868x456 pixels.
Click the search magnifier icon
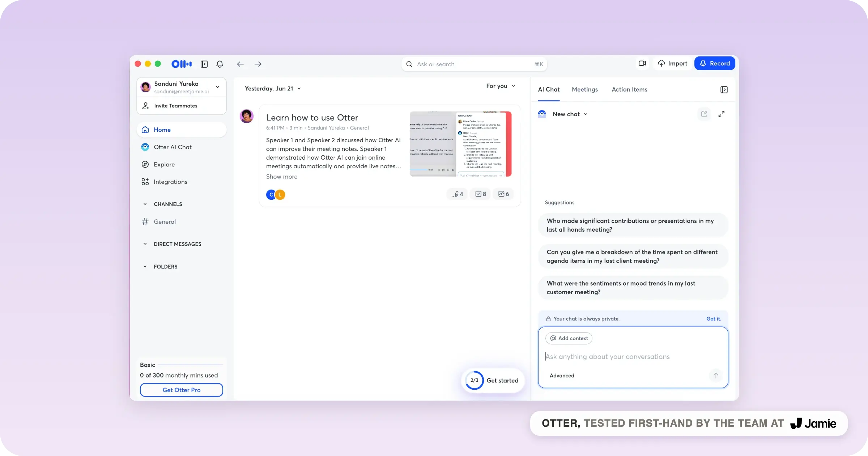click(x=409, y=64)
